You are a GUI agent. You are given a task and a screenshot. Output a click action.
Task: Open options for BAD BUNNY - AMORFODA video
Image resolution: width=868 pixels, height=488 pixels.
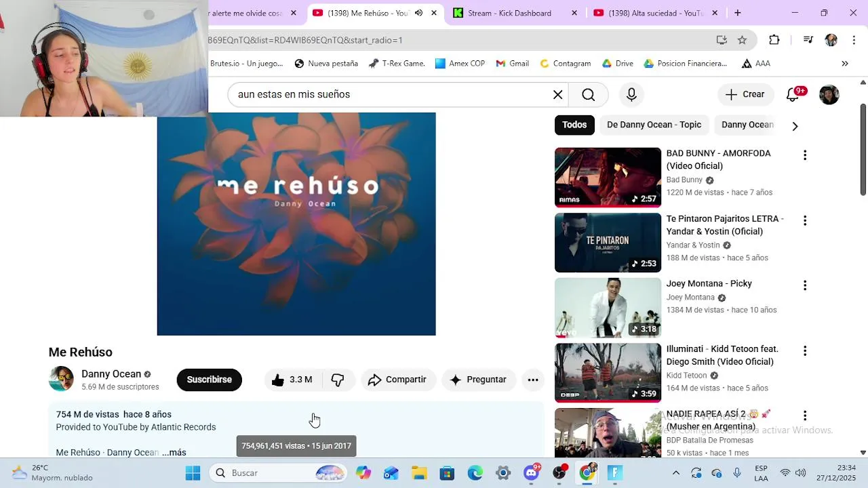[x=805, y=155]
